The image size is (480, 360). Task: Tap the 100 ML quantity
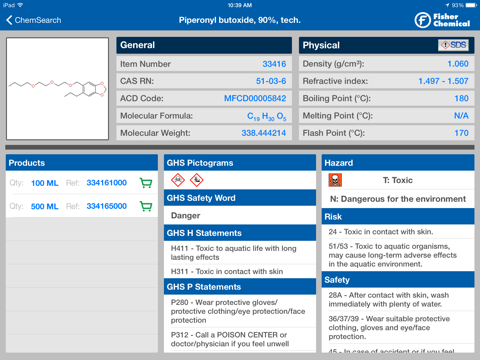click(45, 183)
